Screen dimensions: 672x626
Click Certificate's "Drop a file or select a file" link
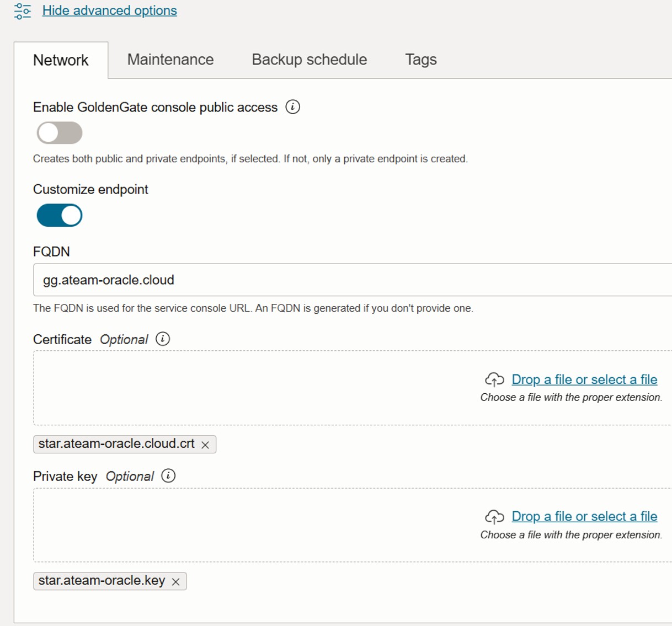point(584,379)
